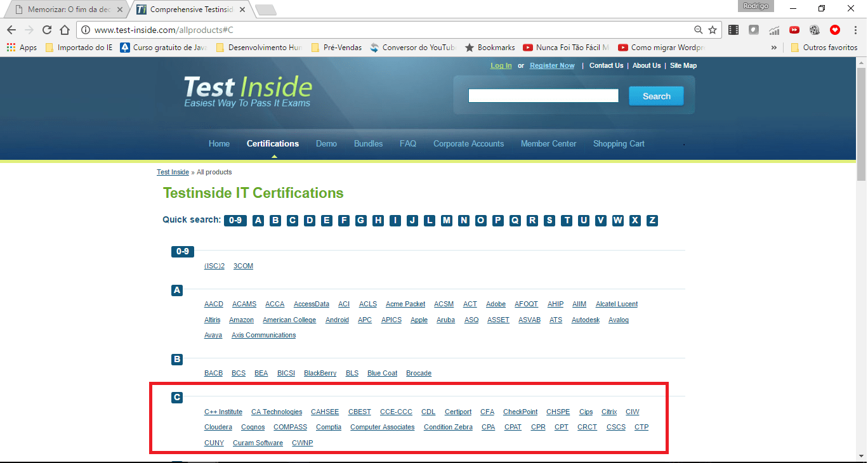Open a new browser tab
The image size is (868, 463).
(265, 10)
